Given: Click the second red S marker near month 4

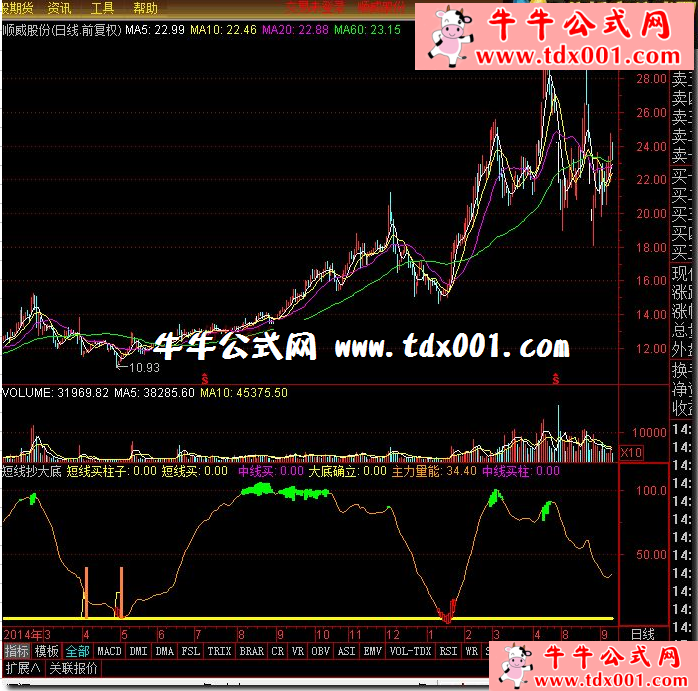Looking at the screenshot, I should coord(556,379).
